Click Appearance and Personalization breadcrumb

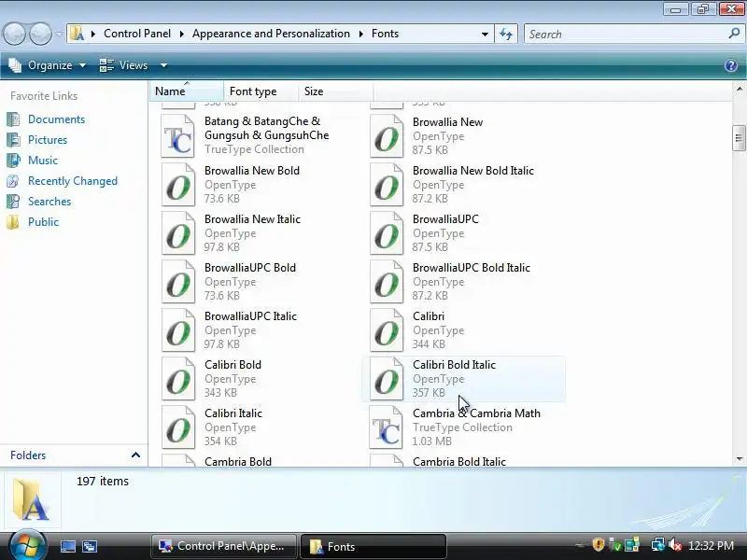pyautogui.click(x=271, y=34)
